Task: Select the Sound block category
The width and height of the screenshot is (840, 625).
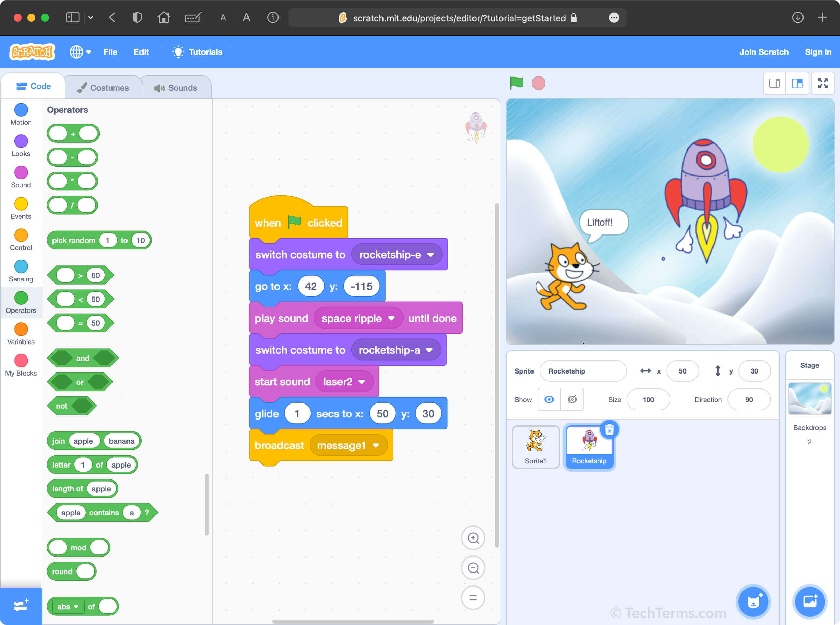Action: click(21, 175)
